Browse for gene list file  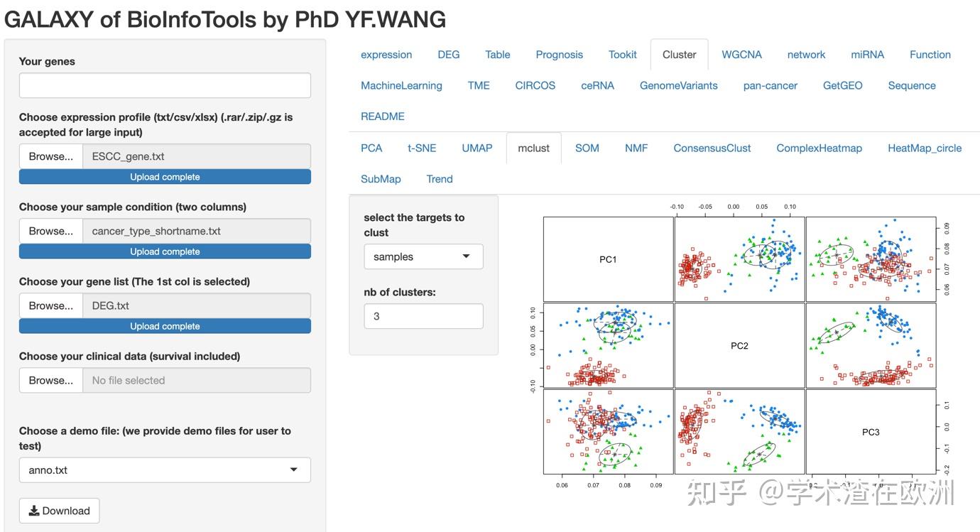51,305
